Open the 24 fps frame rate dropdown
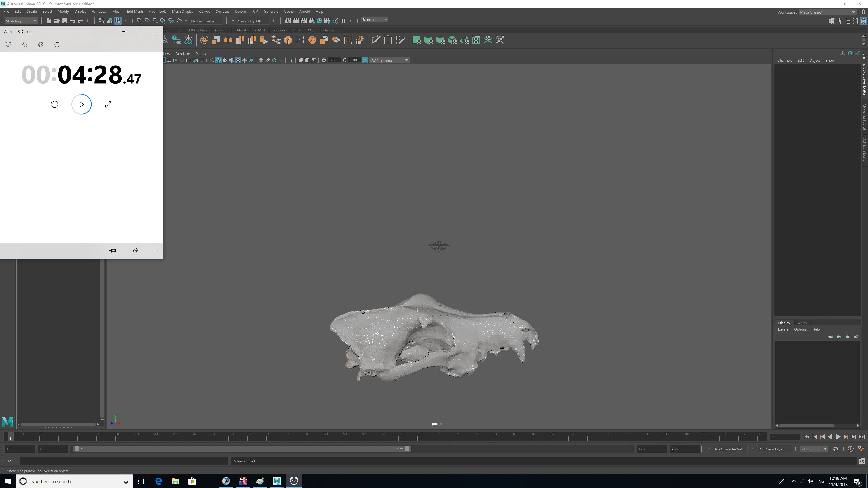This screenshot has height=488, width=868. [x=814, y=449]
